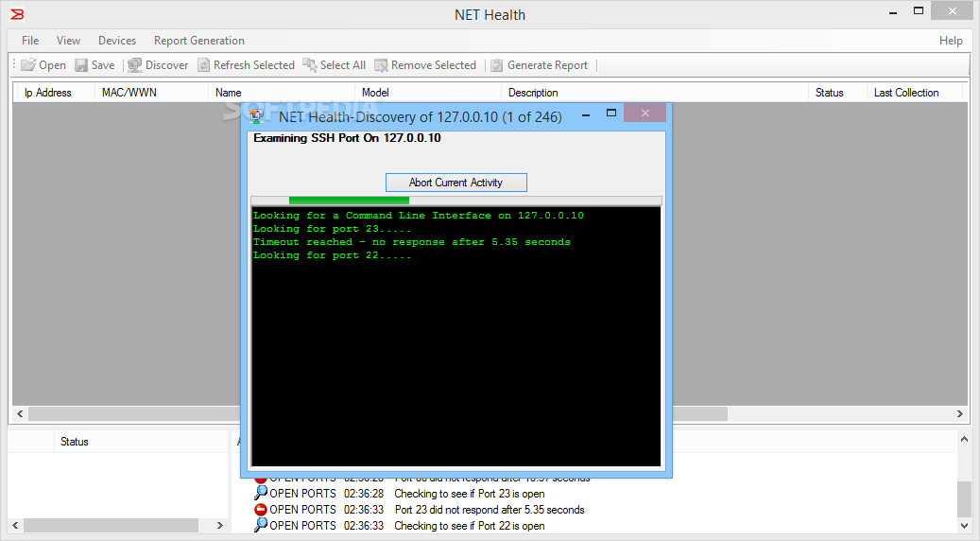Click the red error icon on the Port 23 row

pos(261,510)
